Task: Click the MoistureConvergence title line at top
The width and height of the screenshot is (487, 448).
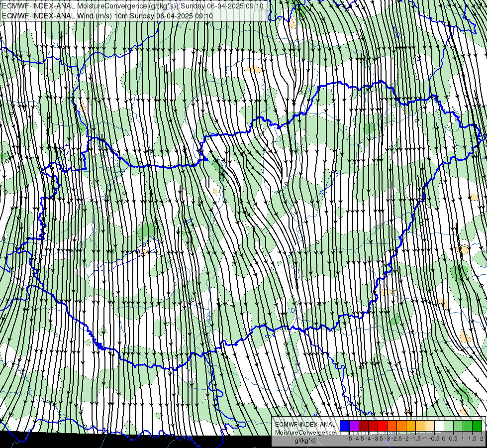Action: coord(133,6)
